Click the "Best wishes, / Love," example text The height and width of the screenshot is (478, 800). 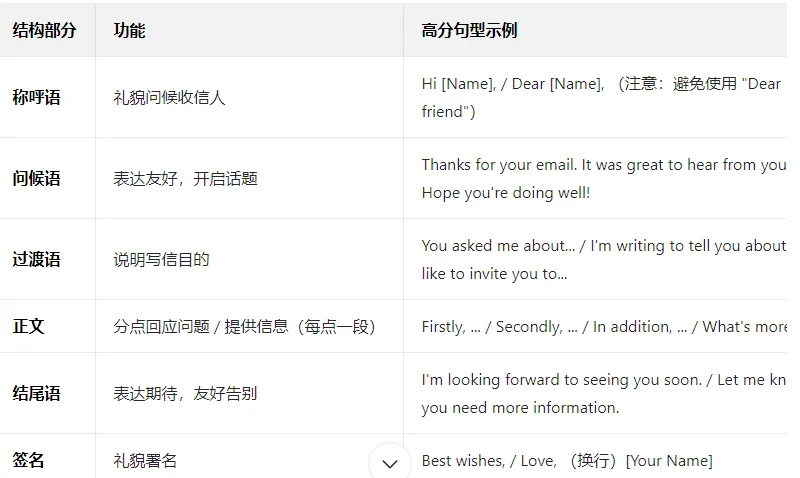(489, 461)
